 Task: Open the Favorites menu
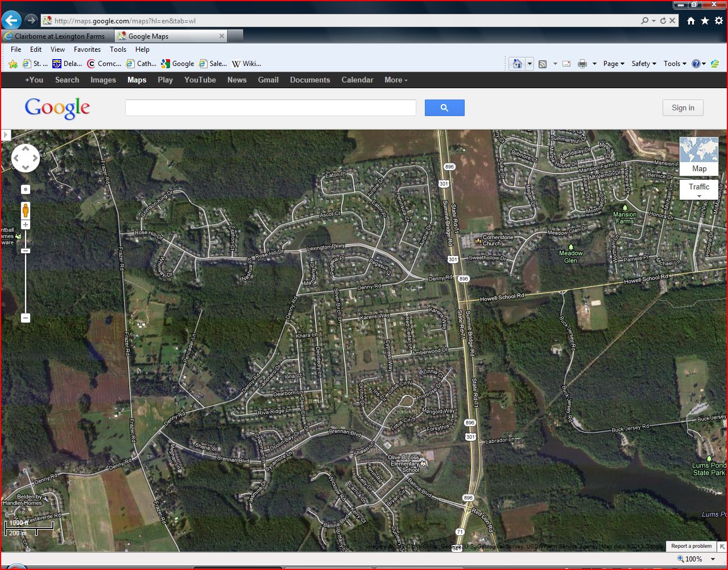click(x=87, y=49)
